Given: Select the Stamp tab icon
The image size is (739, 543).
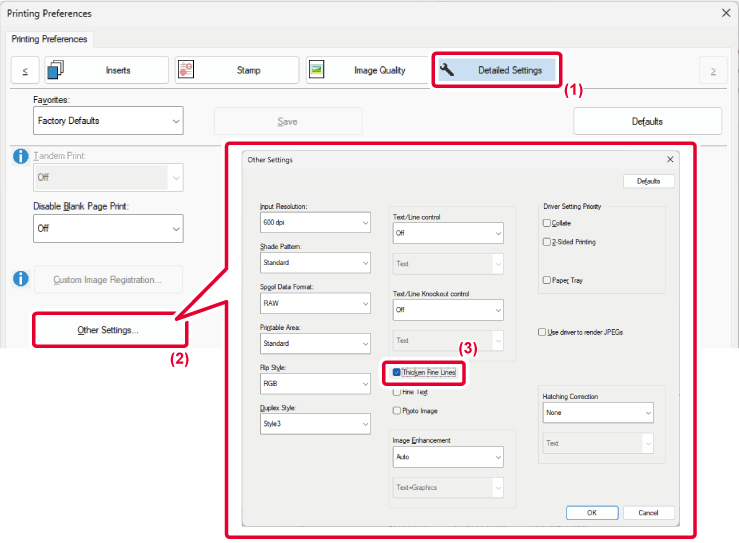Looking at the screenshot, I should coord(186,70).
